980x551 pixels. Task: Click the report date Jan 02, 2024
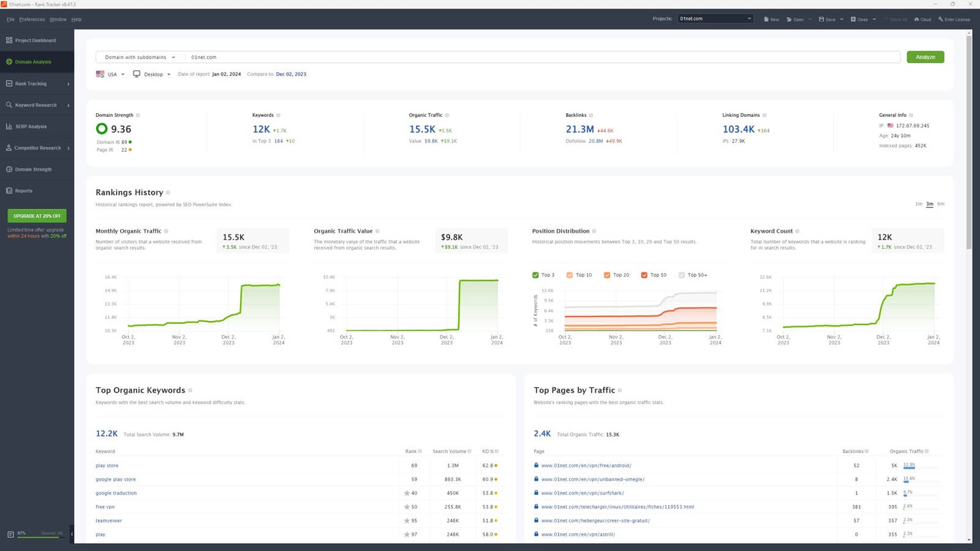226,74
